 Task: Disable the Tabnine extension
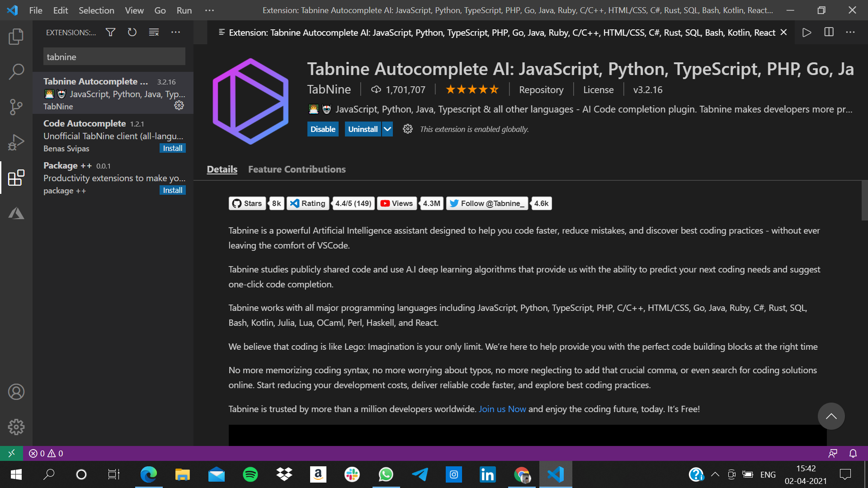click(x=323, y=129)
